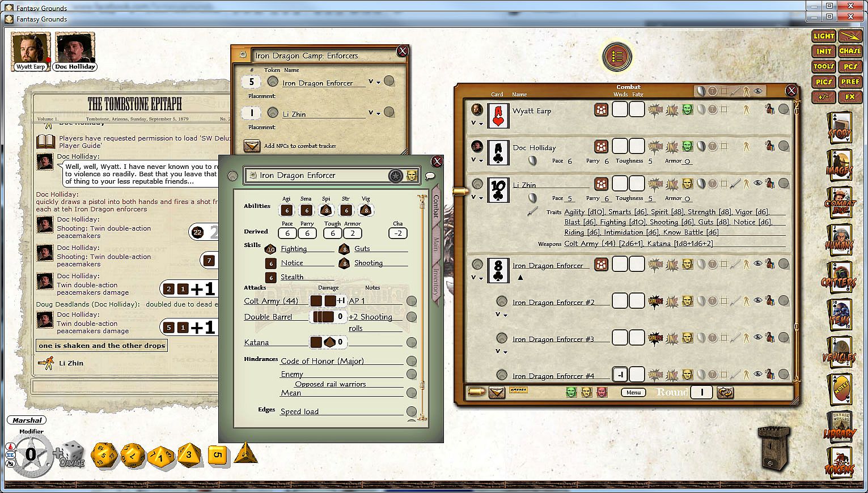The image size is (868, 493).
Task: Expand Iron Dragon Enforcer #2 entry
Action: click(501, 314)
